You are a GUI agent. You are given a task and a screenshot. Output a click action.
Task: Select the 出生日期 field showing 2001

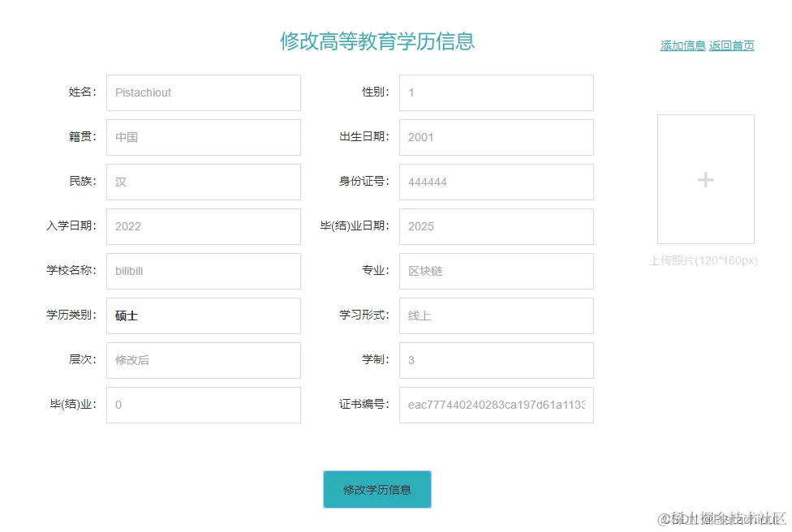[496, 137]
